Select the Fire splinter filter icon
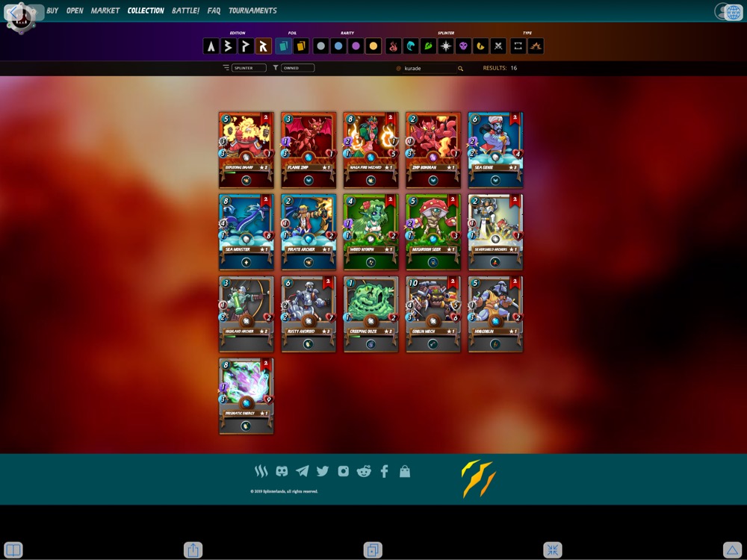Viewport: 747px width, 560px height. 393,46
